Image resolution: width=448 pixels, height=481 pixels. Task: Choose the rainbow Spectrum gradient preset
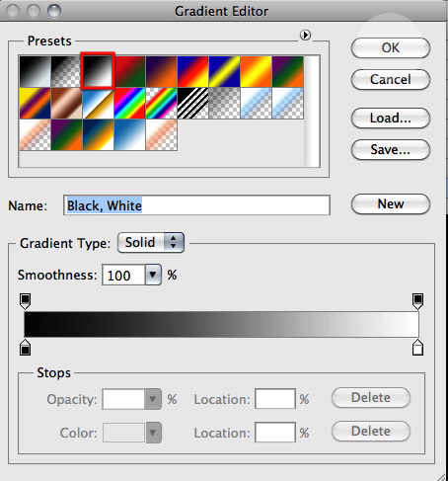click(129, 104)
